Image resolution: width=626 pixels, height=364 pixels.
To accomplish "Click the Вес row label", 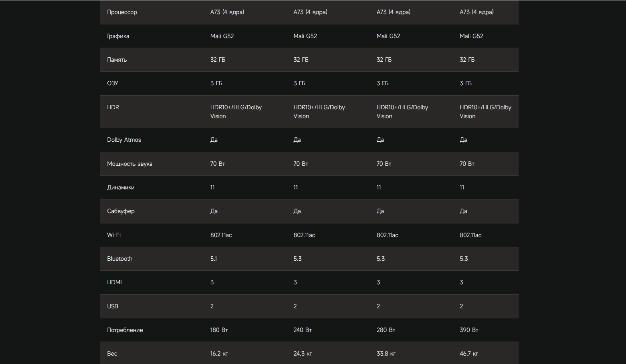I will 112,354.
